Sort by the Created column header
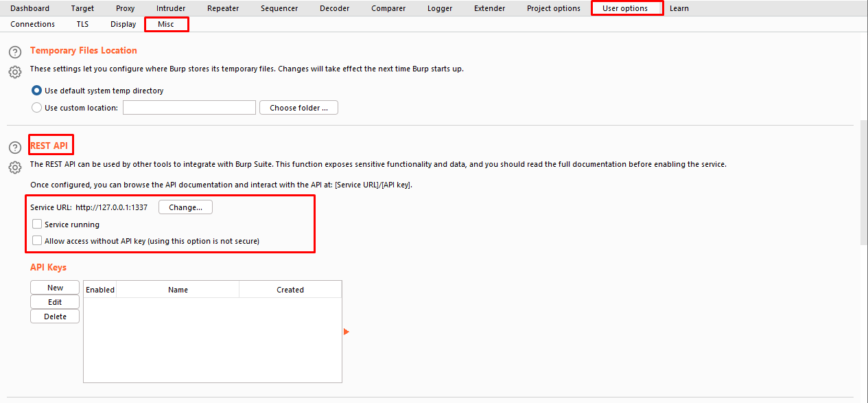This screenshot has width=868, height=403. click(x=290, y=290)
